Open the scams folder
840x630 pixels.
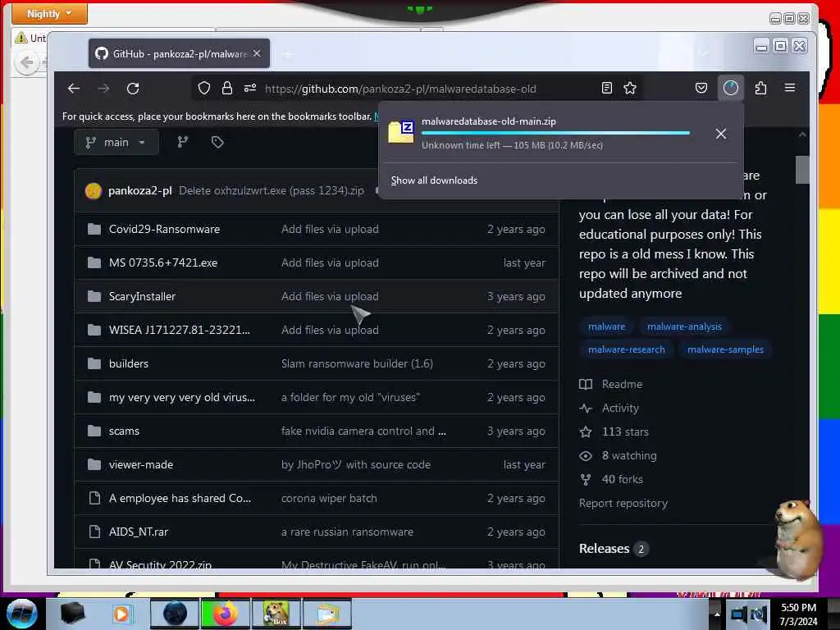point(124,431)
